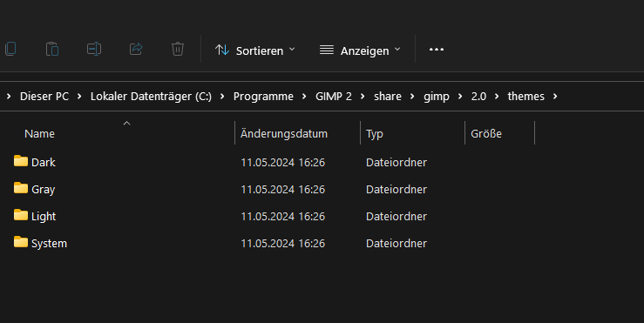Image resolution: width=644 pixels, height=323 pixels.
Task: Open the three-dots more options menu
Action: [437, 50]
